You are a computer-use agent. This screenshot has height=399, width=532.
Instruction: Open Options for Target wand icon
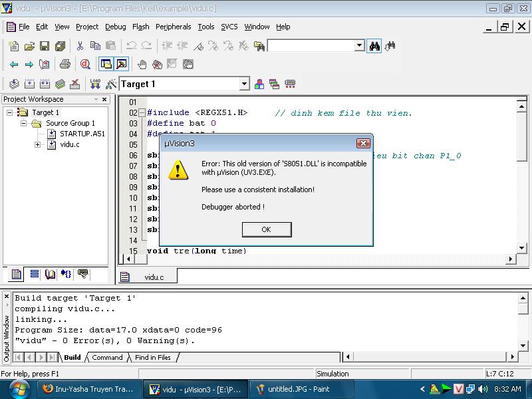pos(110,84)
